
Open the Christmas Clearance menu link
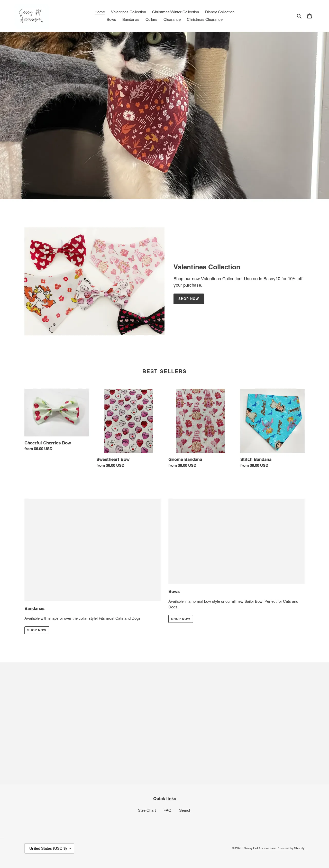[205, 20]
